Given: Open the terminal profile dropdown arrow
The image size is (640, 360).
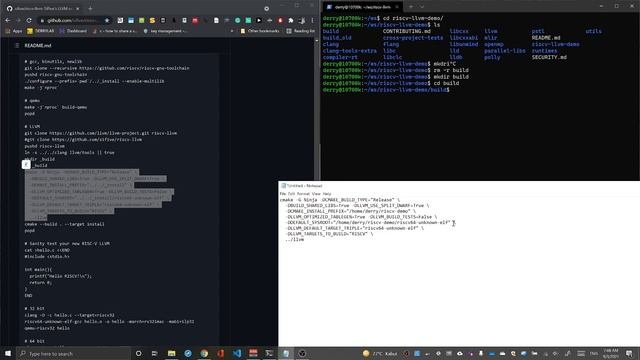Looking at the screenshot, I should (x=422, y=7).
